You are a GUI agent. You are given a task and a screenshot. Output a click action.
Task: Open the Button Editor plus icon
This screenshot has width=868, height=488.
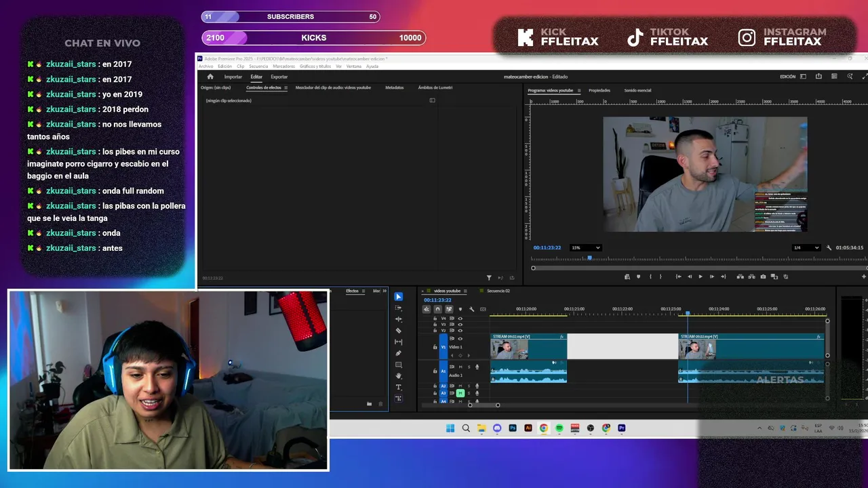[863, 277]
